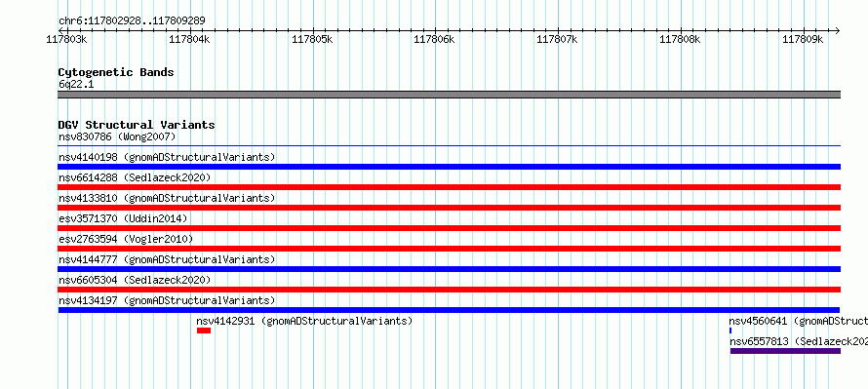Click the 117809k ruler tick label
Image resolution: width=868 pixels, height=389 pixels.
[804, 39]
